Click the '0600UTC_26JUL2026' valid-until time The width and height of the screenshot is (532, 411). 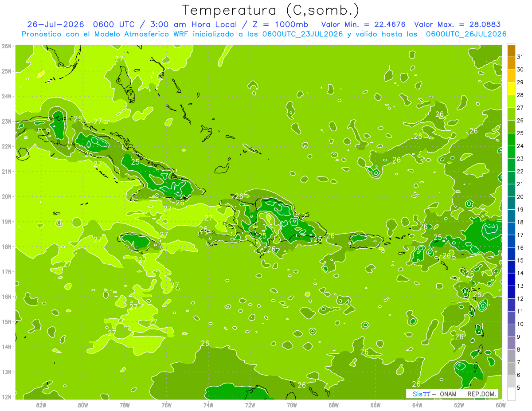tap(465, 34)
